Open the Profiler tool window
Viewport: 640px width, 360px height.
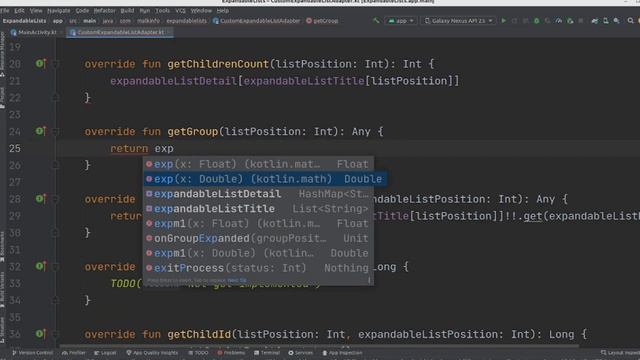[73, 353]
